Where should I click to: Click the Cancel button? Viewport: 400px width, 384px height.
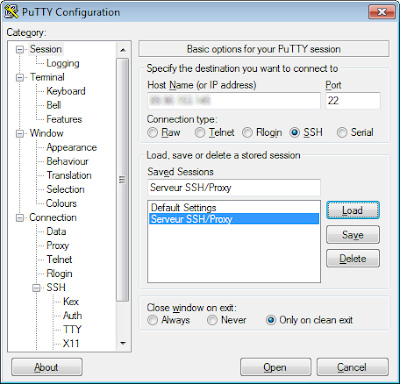pyautogui.click(x=352, y=367)
